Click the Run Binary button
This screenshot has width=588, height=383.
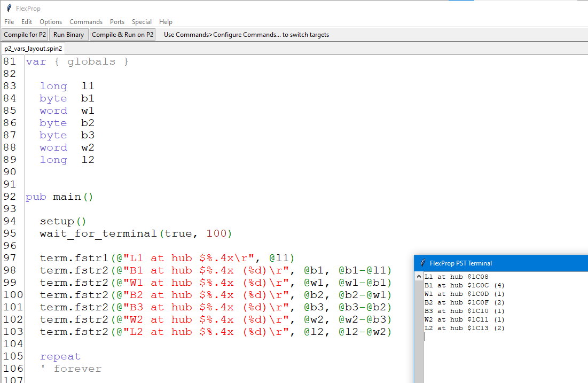pyautogui.click(x=68, y=35)
